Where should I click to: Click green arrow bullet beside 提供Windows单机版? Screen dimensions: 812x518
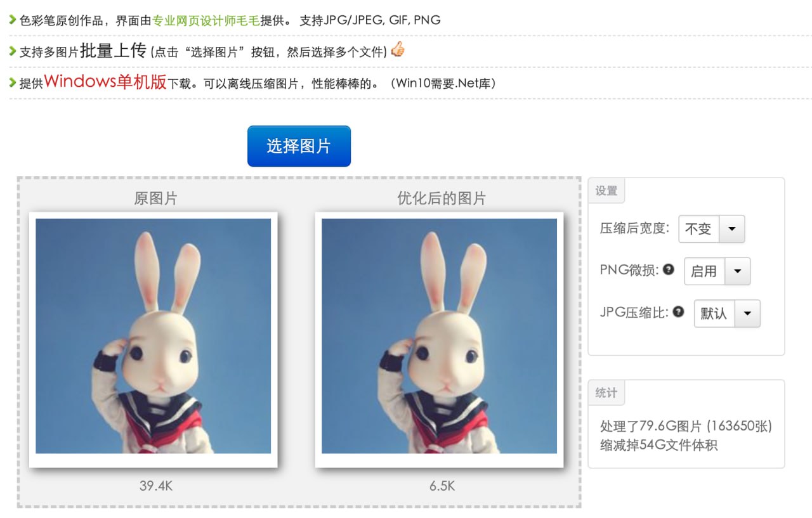[x=13, y=82]
